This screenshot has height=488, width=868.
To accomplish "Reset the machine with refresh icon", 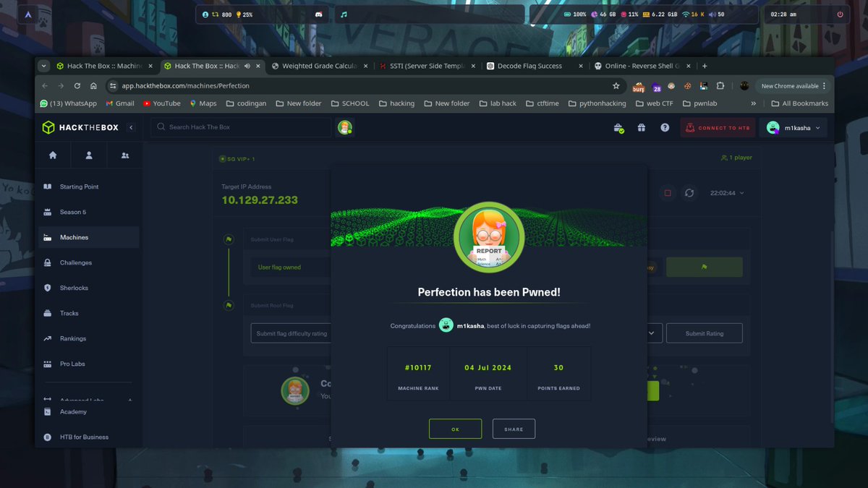I will click(x=689, y=193).
